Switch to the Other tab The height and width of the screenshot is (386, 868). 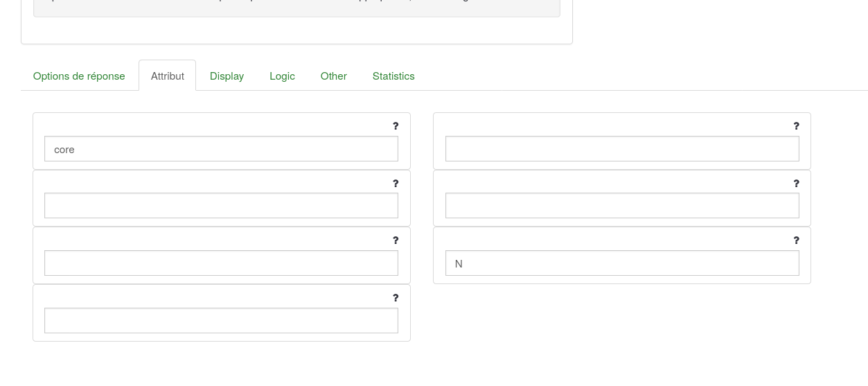click(x=333, y=76)
